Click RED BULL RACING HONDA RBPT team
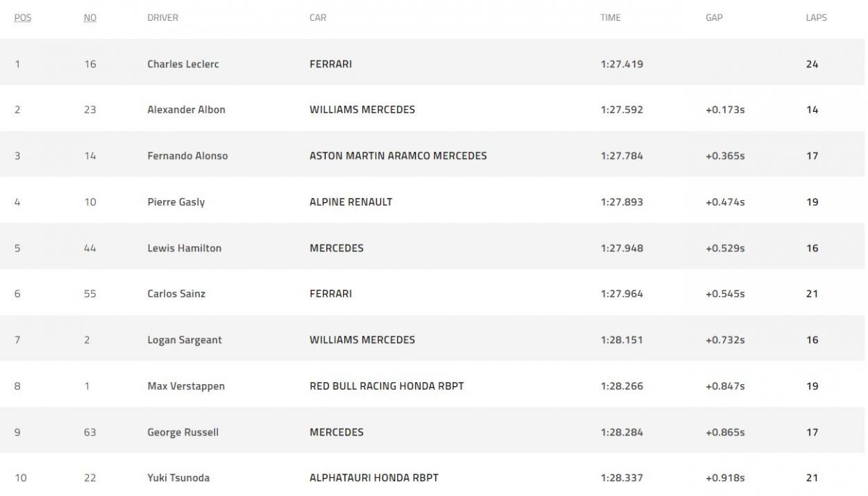 (x=387, y=386)
